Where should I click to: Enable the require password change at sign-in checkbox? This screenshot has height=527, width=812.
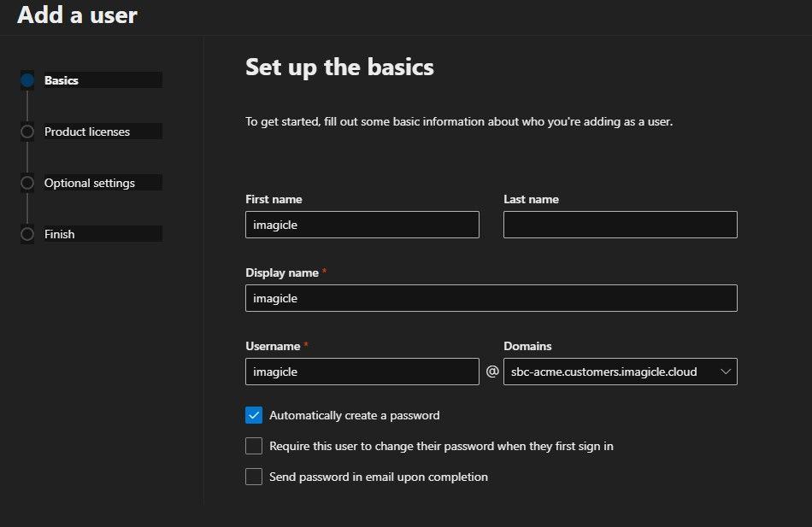(254, 446)
